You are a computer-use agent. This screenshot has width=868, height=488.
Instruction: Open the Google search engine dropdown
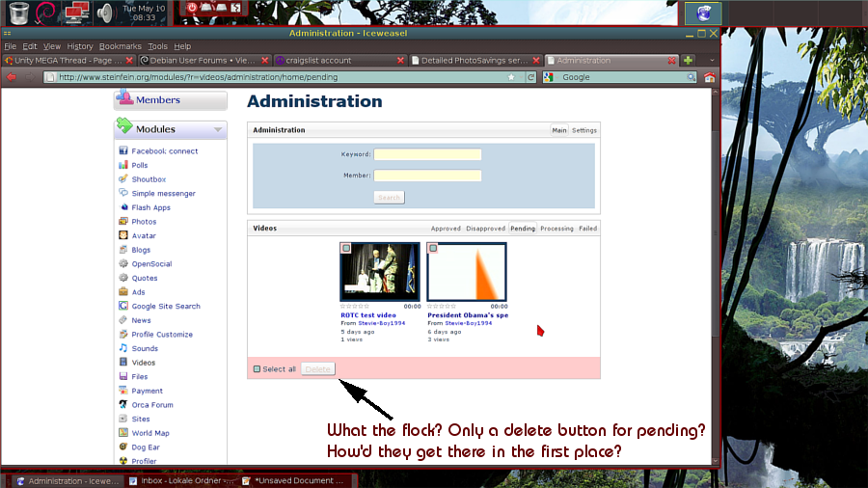(x=549, y=77)
